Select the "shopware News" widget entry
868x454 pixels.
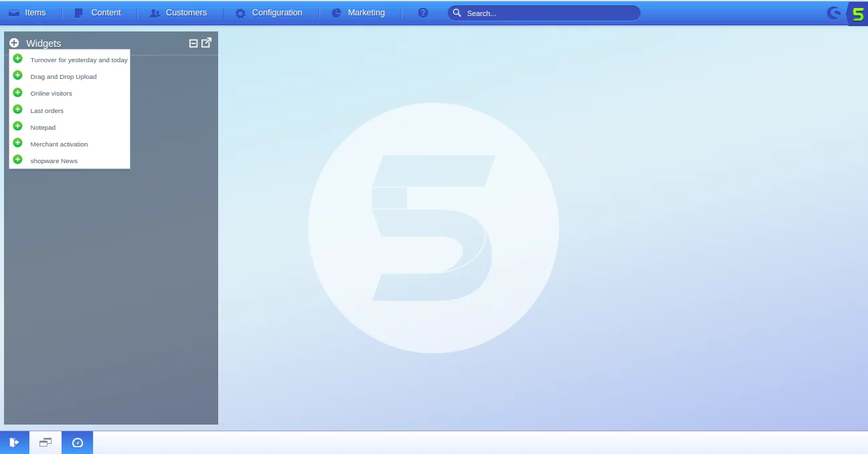70,160
